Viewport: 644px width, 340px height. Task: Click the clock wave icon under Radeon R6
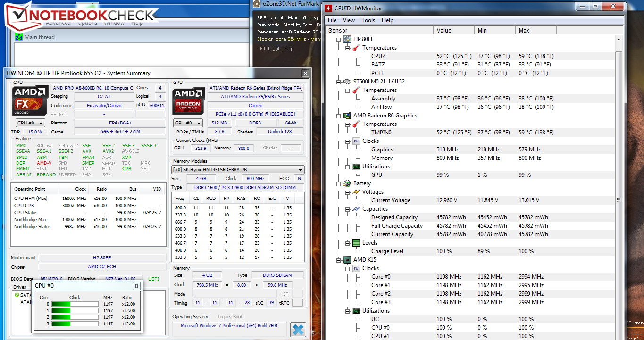[356, 141]
